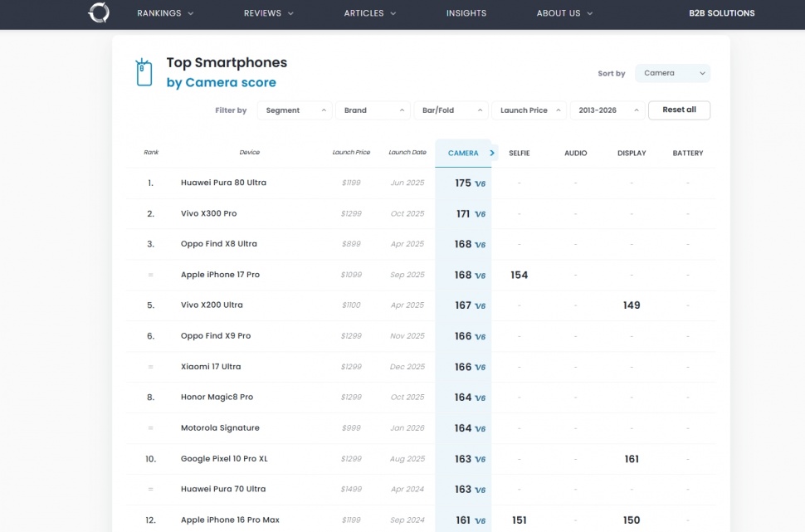Open the 2013-2026 year range filter
Screen dimensions: 805x532
point(607,110)
